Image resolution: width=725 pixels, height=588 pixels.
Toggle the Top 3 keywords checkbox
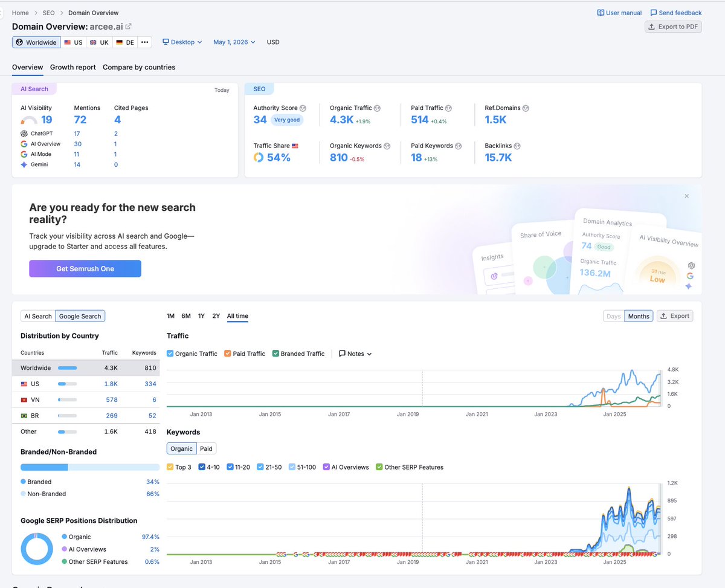(x=170, y=467)
